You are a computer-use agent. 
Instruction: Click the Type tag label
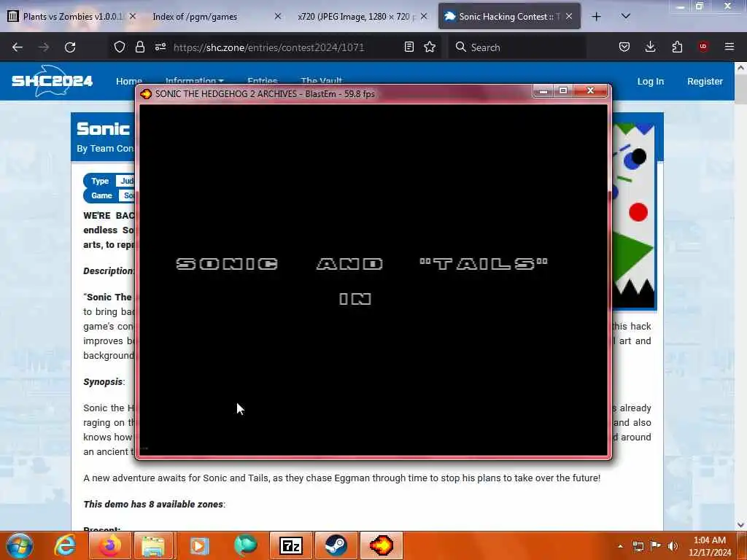click(100, 181)
